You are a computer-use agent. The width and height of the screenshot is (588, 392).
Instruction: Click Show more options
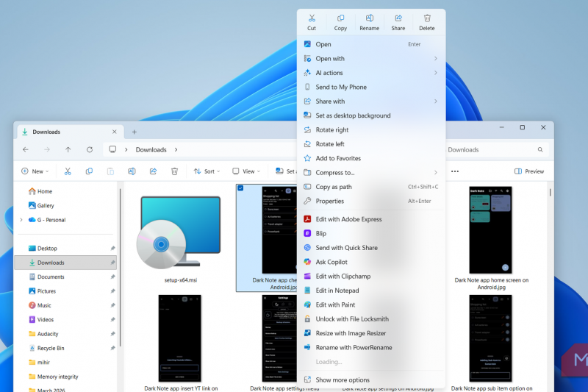pos(371,379)
